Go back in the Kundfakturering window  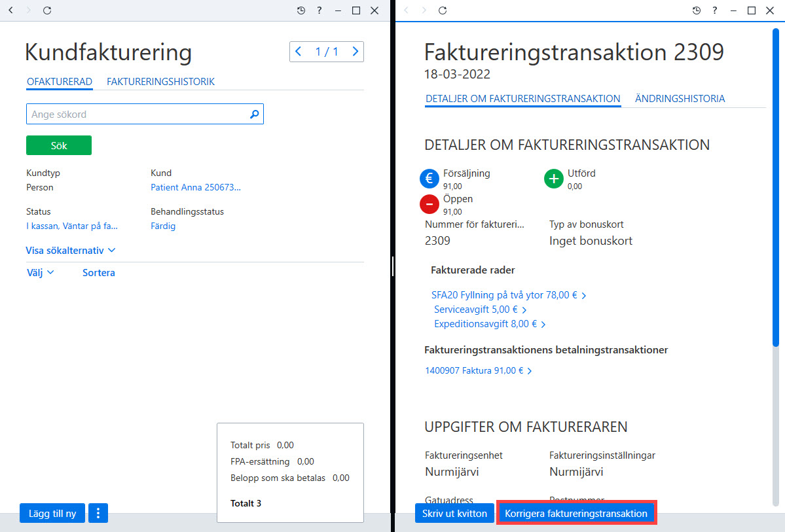coord(11,10)
